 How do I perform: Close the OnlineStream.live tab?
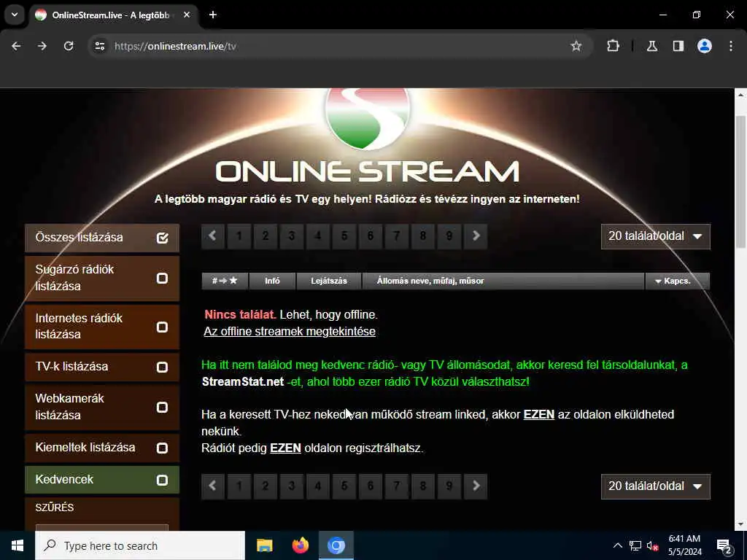187,15
